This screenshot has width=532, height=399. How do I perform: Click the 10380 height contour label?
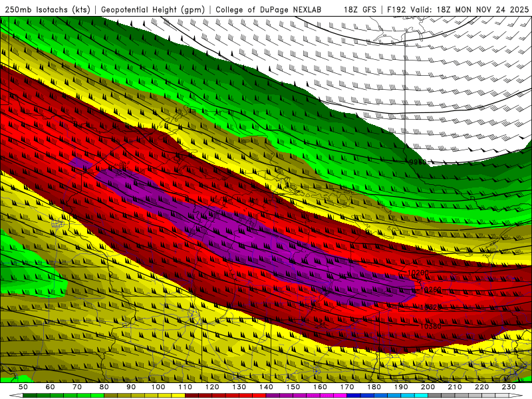tap(431, 326)
